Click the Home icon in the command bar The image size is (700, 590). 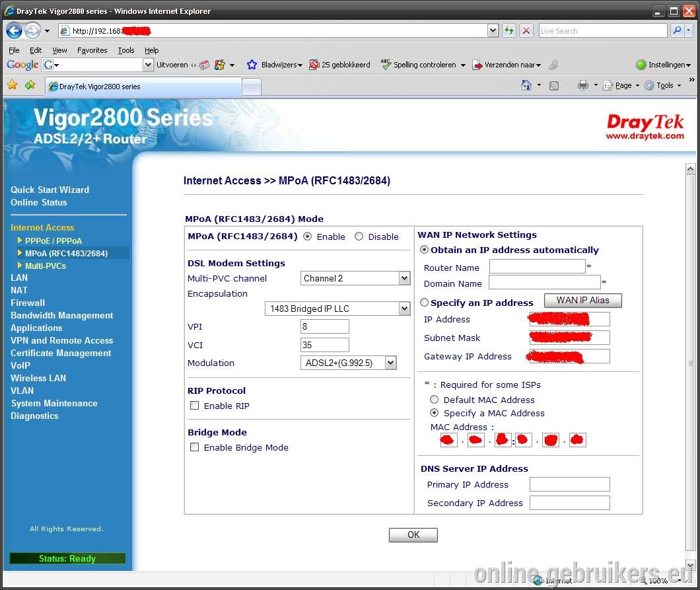526,85
